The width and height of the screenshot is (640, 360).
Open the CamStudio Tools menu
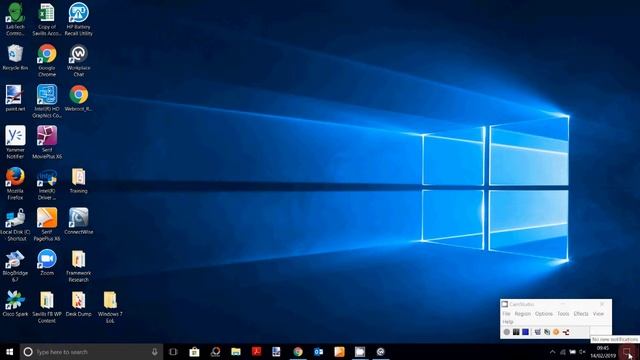[x=563, y=313]
